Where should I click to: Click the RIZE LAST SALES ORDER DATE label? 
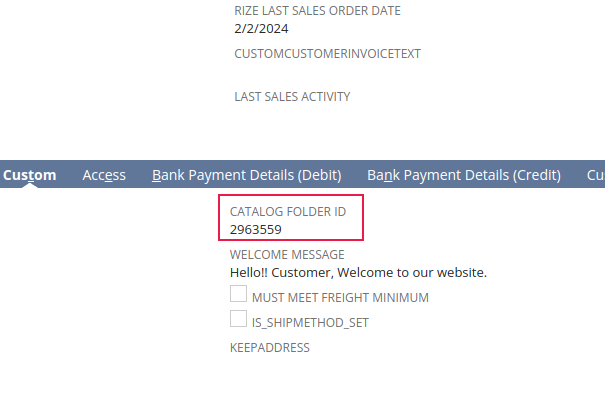coord(317,11)
